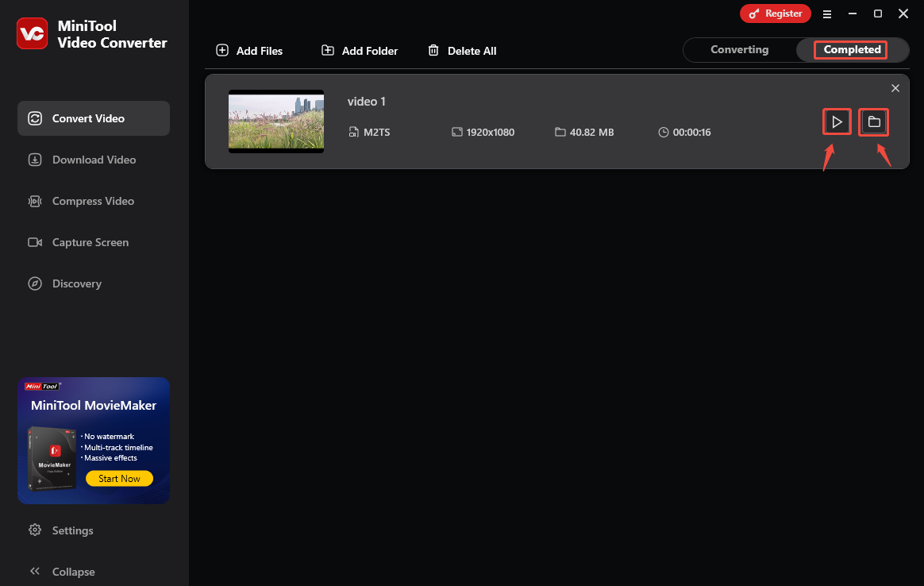Open the Discovery page
This screenshot has width=924, height=586.
tap(94, 283)
